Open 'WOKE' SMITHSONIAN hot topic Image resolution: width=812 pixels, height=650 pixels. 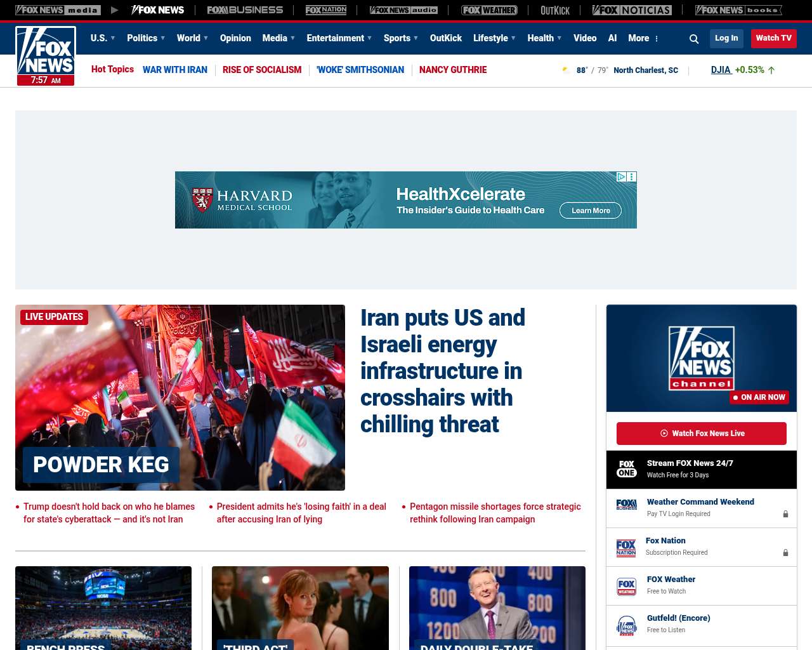(360, 70)
